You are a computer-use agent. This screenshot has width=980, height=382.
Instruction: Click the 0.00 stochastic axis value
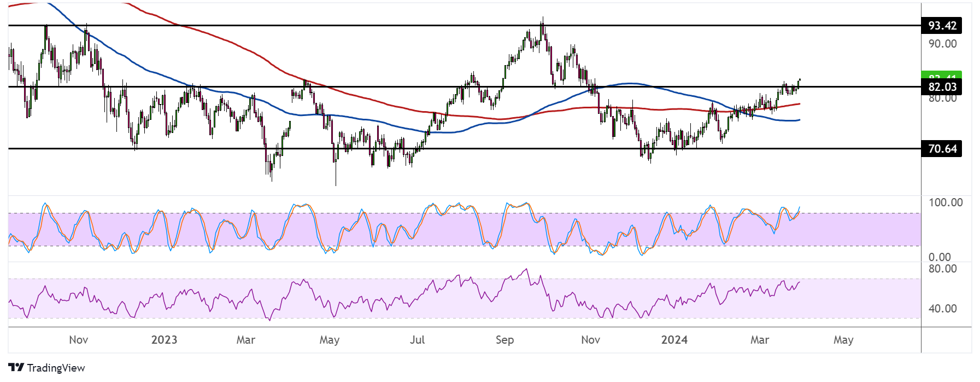[940, 257]
